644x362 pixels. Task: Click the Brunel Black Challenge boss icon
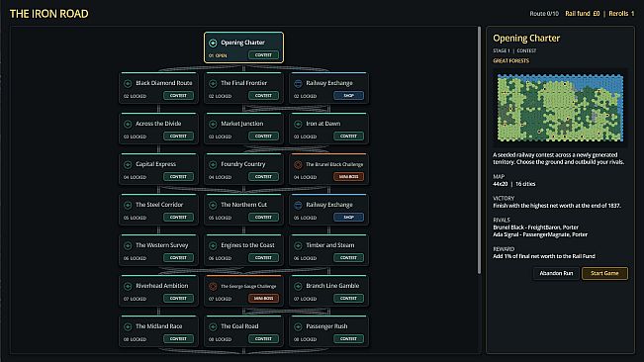pyautogui.click(x=298, y=164)
